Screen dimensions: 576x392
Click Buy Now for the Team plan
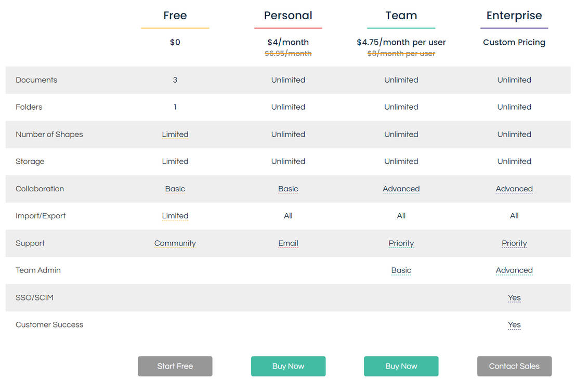pos(401,366)
